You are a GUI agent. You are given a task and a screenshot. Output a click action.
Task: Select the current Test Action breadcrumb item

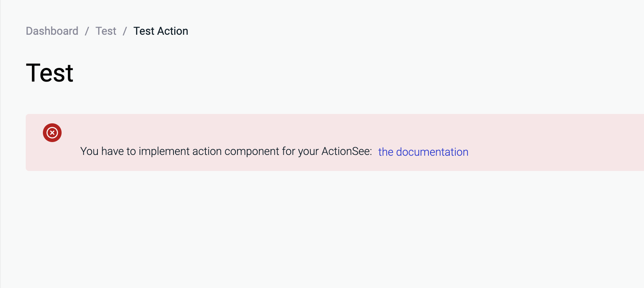161,31
